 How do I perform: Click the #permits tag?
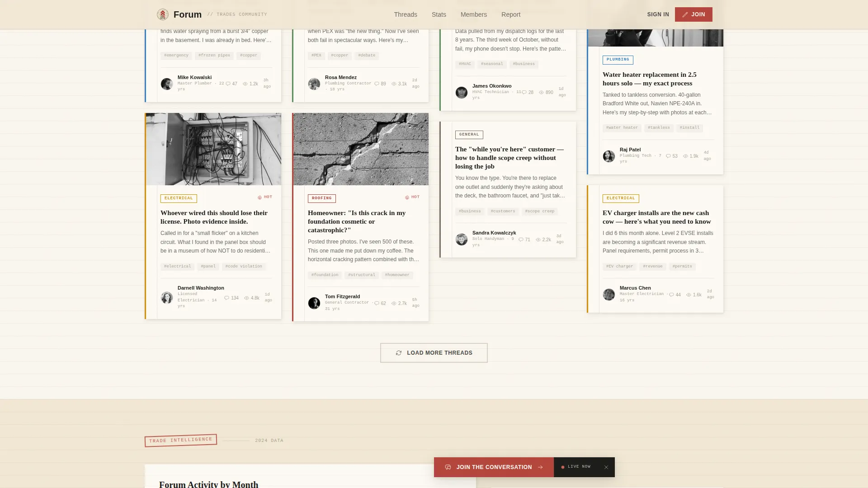coord(682,267)
